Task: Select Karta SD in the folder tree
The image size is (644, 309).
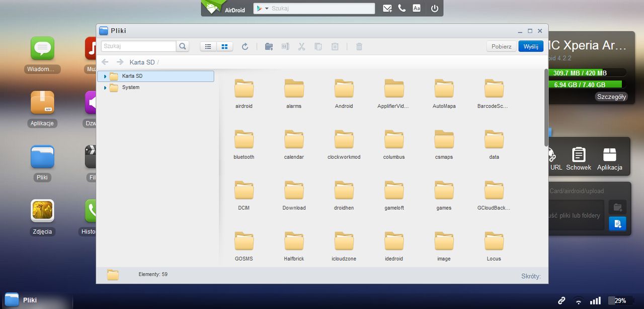Action: (155, 76)
